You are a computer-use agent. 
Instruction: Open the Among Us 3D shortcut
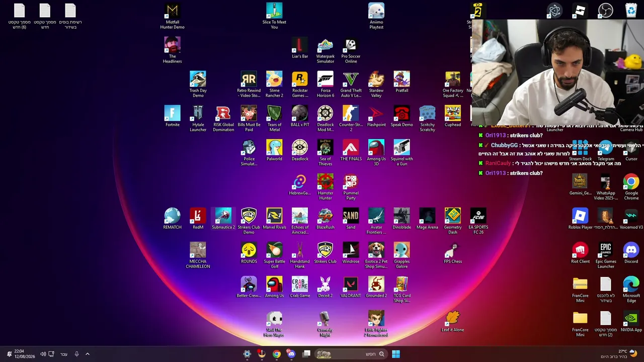(376, 147)
